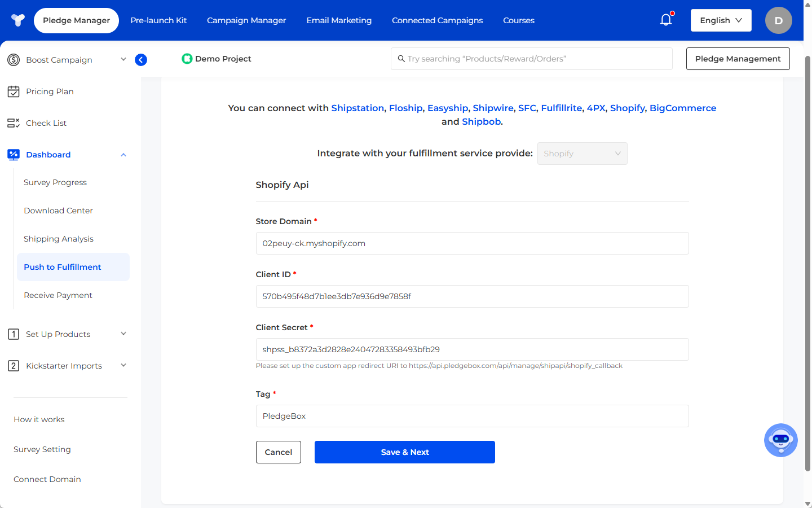Select Receive Payment in the sidebar

58,295
